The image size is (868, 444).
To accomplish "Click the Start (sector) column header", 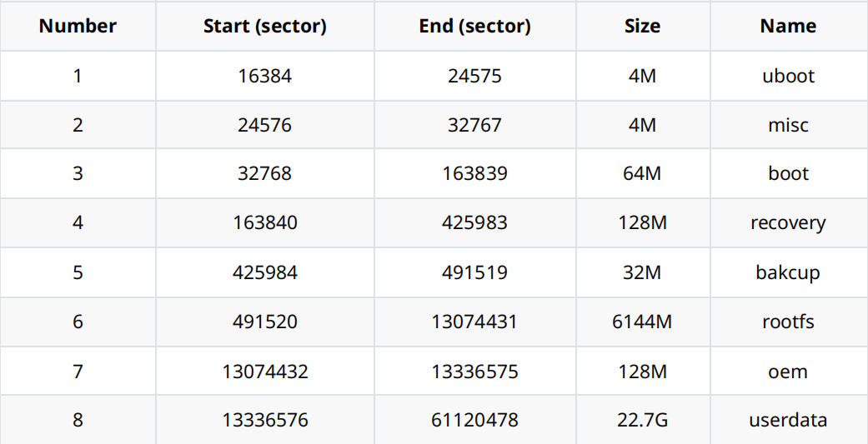I will click(264, 26).
